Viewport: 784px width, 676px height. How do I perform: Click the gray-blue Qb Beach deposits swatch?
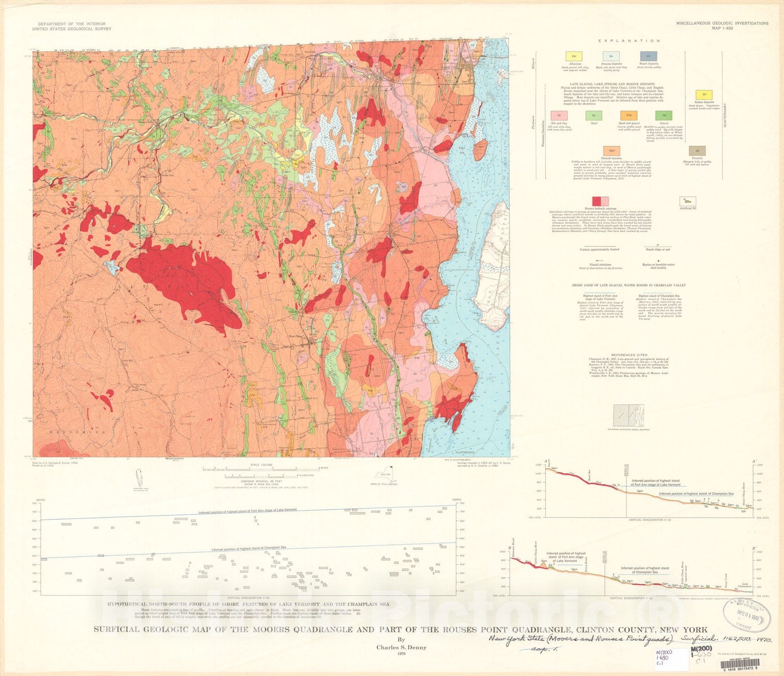[x=648, y=57]
